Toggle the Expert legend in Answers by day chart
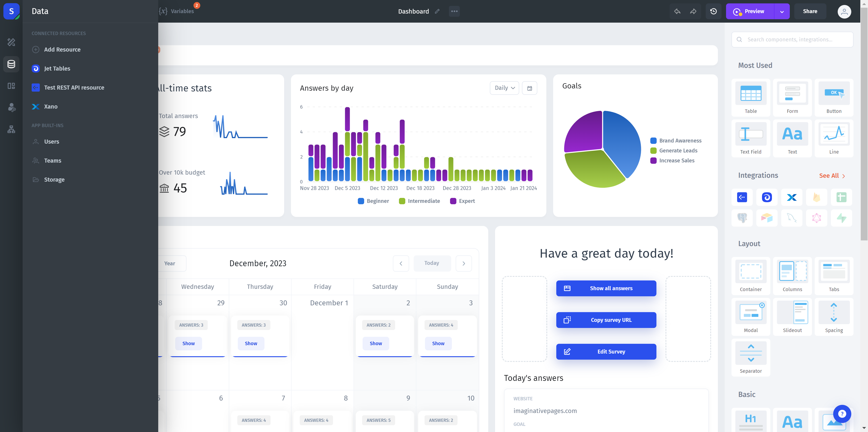The image size is (868, 432). (462, 201)
